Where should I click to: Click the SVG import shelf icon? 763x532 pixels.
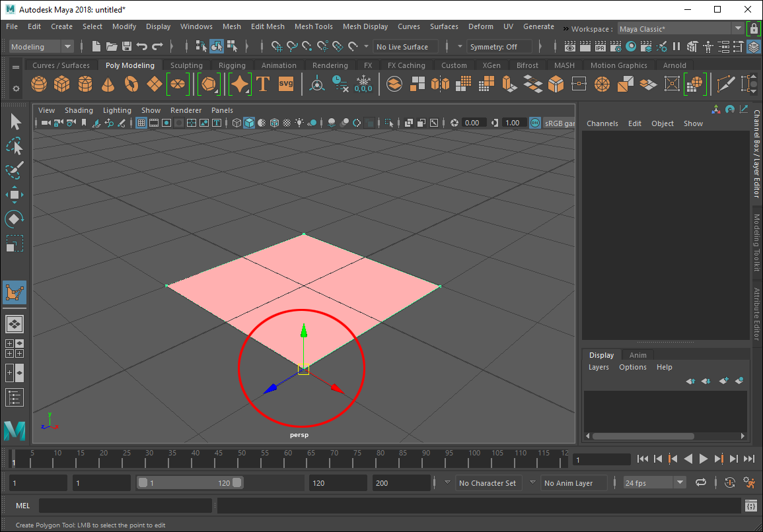[286, 84]
